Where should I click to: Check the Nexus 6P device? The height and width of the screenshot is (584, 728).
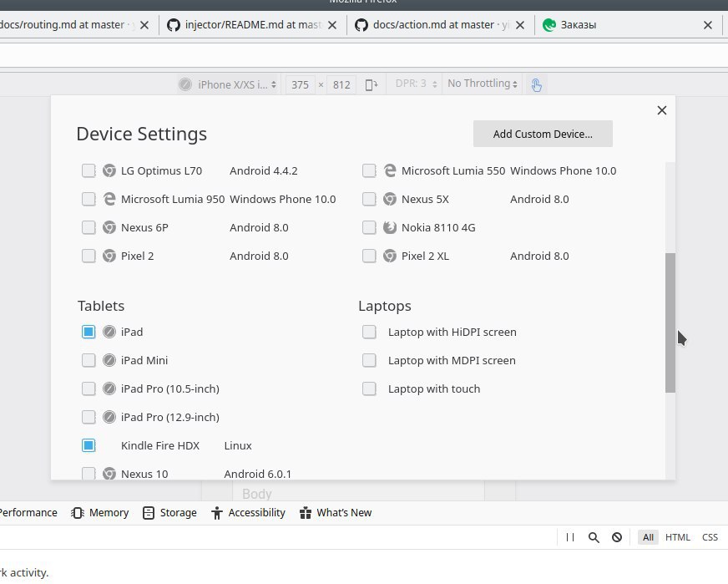88,227
